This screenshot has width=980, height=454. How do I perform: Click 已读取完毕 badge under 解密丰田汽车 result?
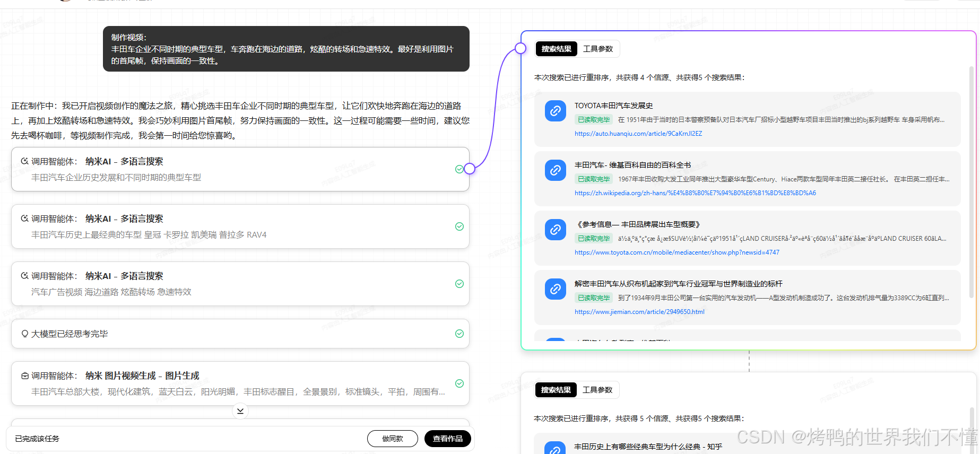point(594,298)
